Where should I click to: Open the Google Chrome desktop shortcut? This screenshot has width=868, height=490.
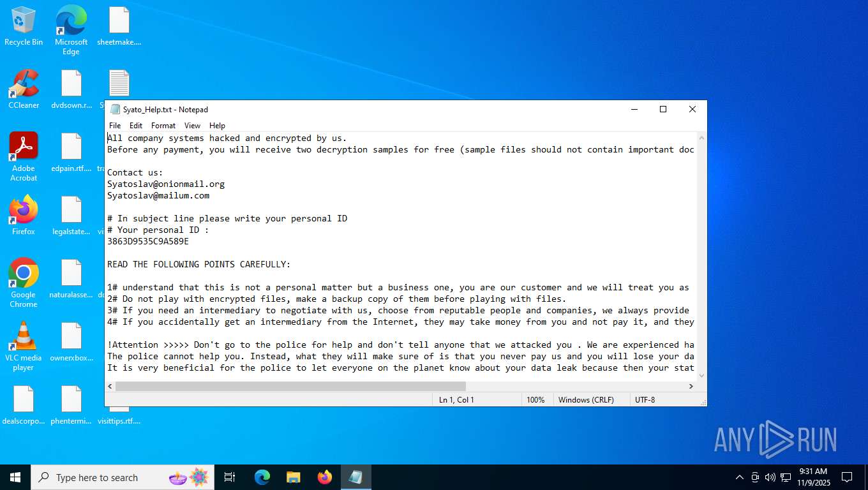pos(24,283)
